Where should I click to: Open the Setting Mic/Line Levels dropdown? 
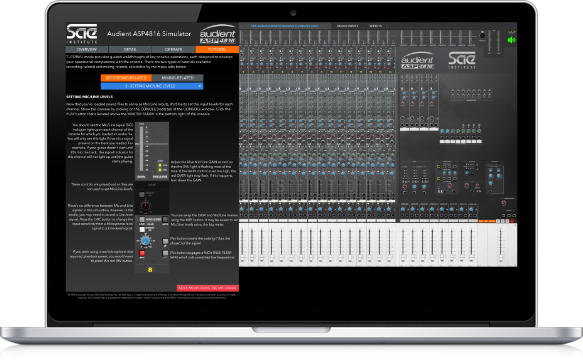click(152, 86)
